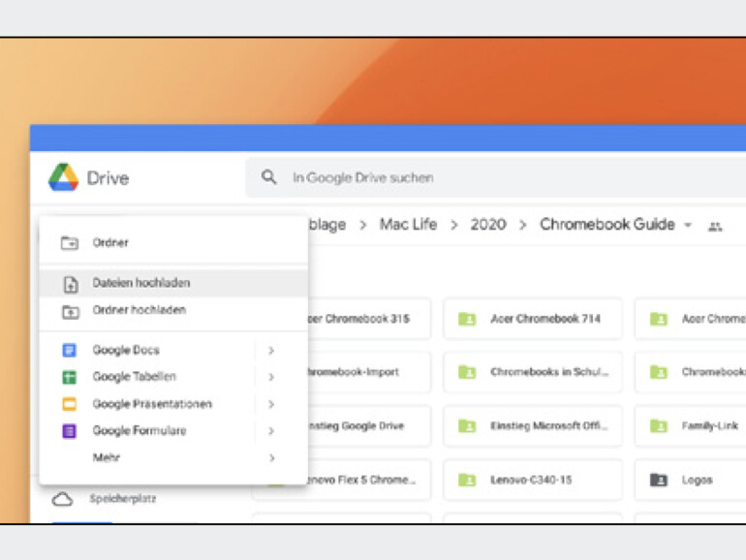Click the file upload icon

click(71, 284)
